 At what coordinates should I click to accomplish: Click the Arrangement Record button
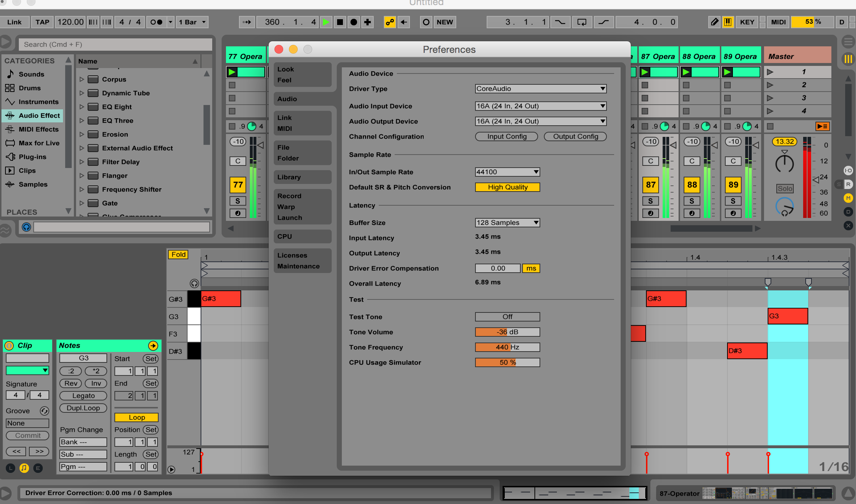tap(354, 22)
